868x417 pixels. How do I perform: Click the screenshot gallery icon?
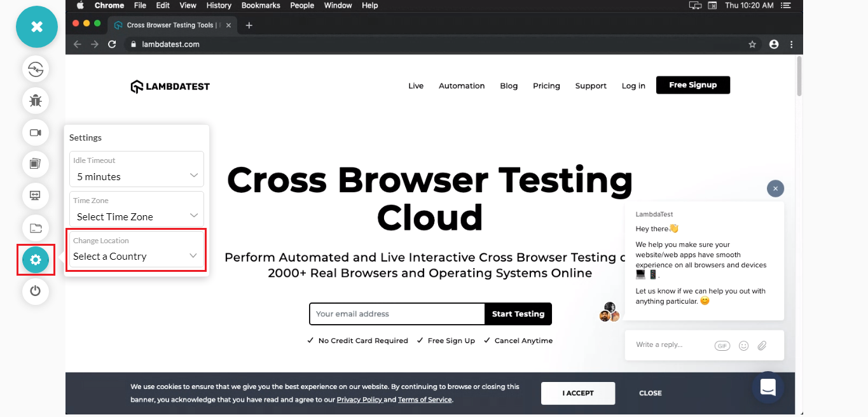[x=36, y=164]
